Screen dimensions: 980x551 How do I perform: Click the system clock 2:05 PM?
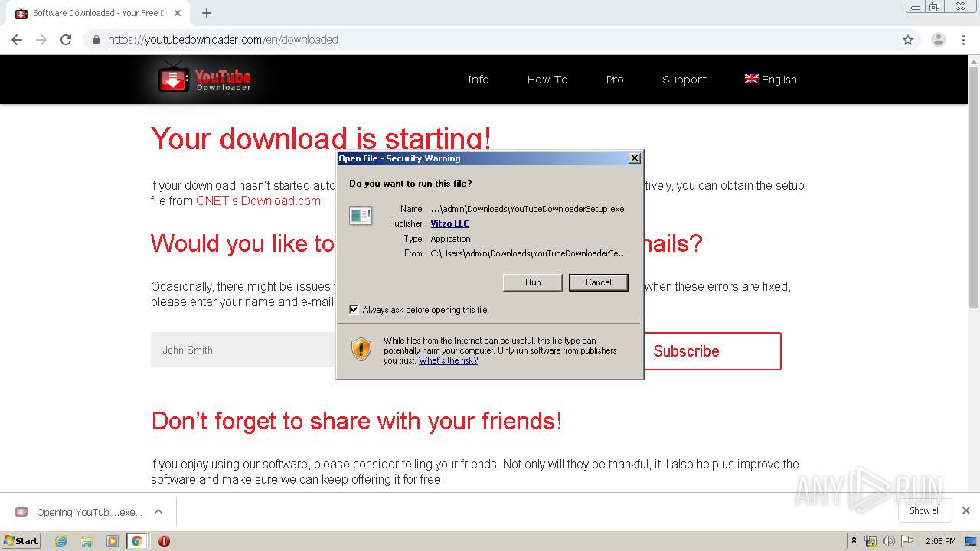tap(940, 541)
